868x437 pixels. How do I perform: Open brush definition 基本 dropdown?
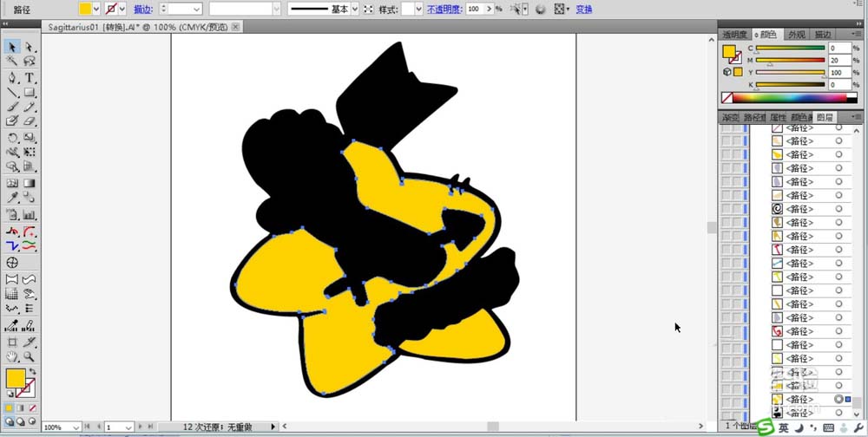355,9
